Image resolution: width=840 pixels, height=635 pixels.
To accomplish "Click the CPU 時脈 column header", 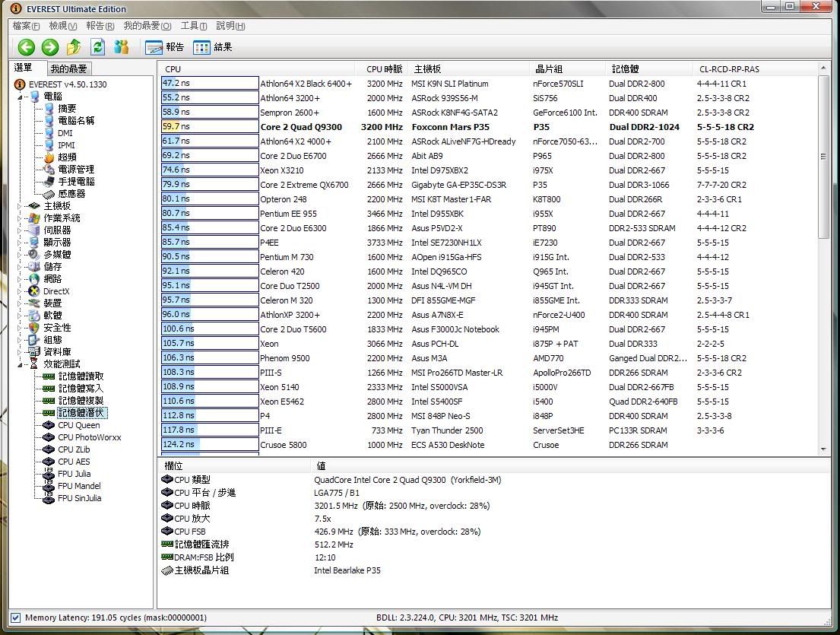I will (x=381, y=69).
